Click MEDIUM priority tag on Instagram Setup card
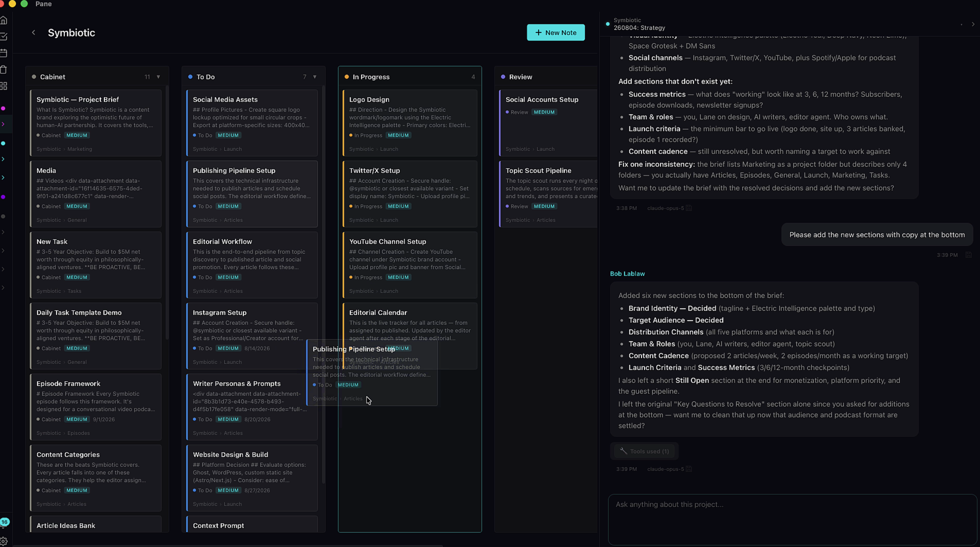Image resolution: width=980 pixels, height=547 pixels. coord(228,348)
